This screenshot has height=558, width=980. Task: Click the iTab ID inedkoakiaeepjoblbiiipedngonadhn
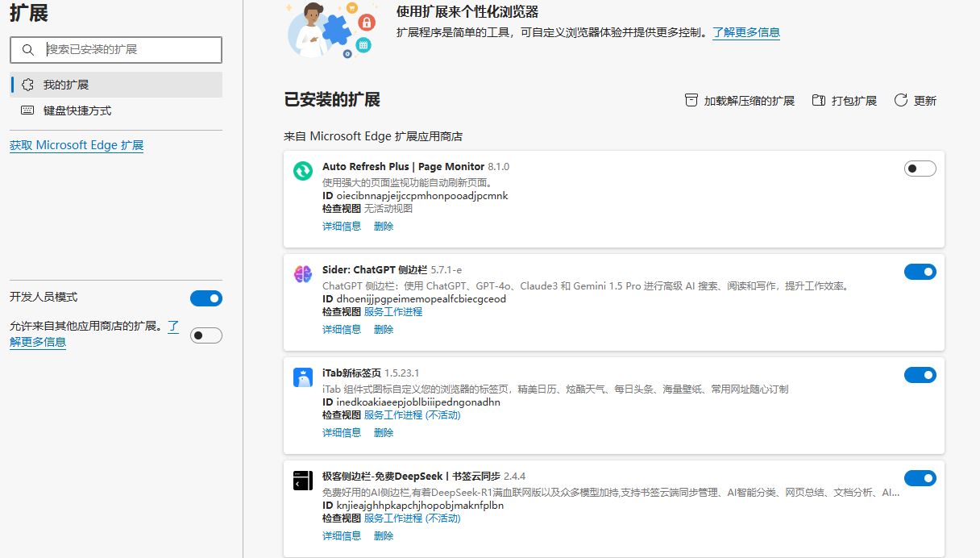pyautogui.click(x=411, y=402)
